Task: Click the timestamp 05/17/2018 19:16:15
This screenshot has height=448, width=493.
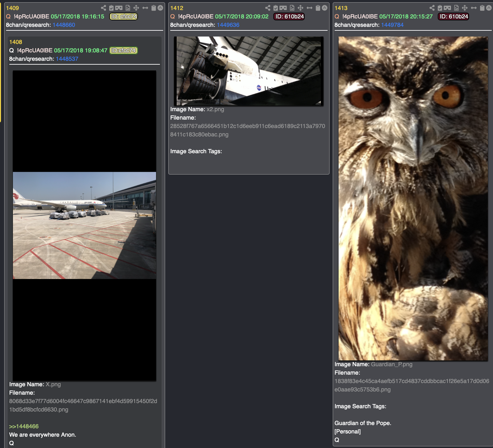Action: tap(78, 16)
